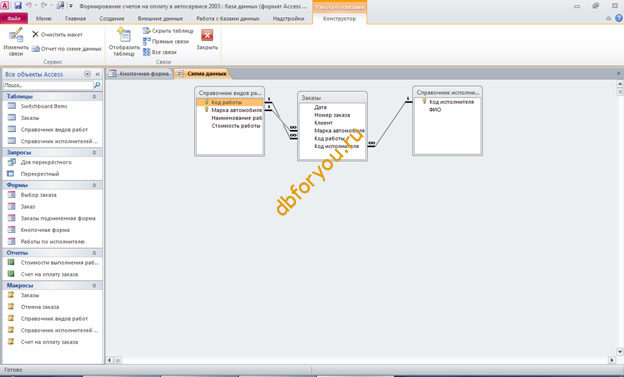Show Прямые связи

(x=166, y=41)
